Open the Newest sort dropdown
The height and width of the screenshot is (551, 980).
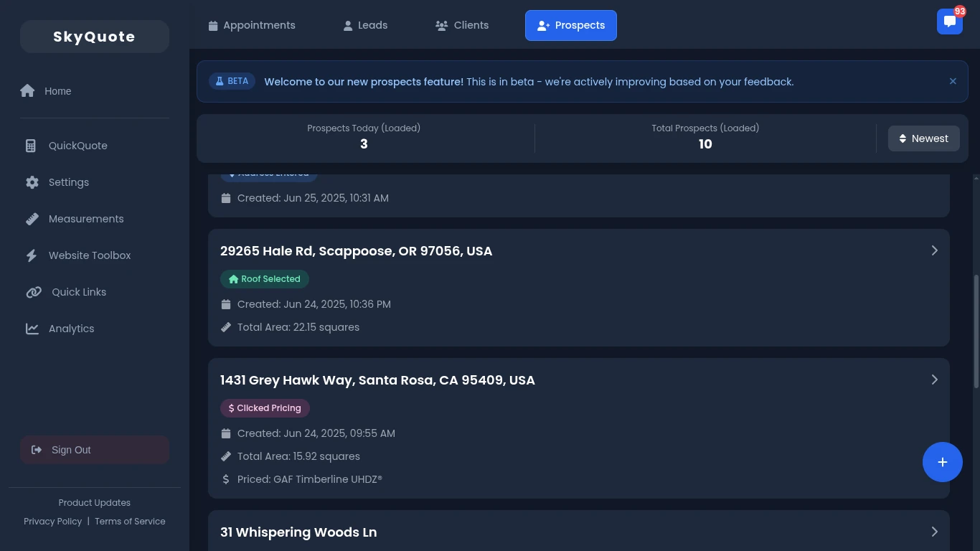[x=923, y=138]
